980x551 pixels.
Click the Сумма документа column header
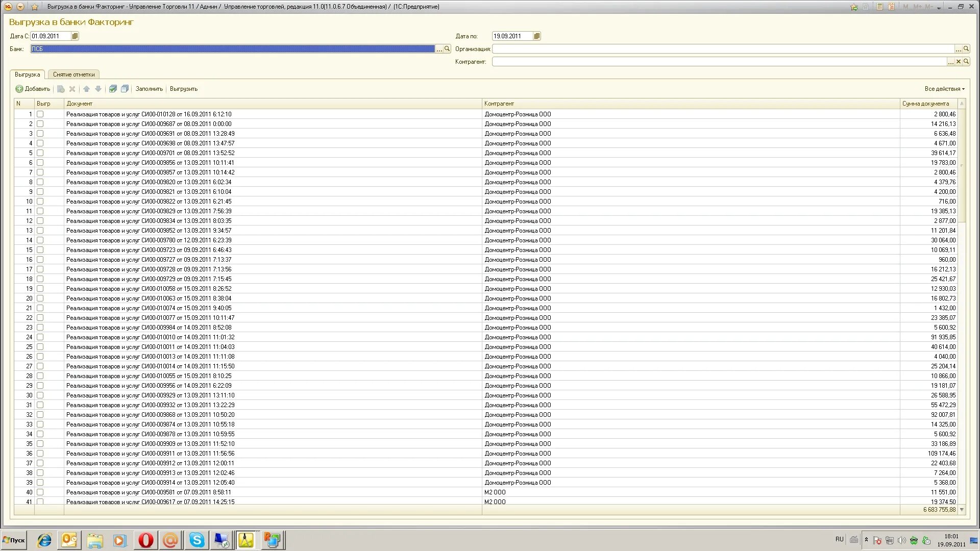click(925, 104)
